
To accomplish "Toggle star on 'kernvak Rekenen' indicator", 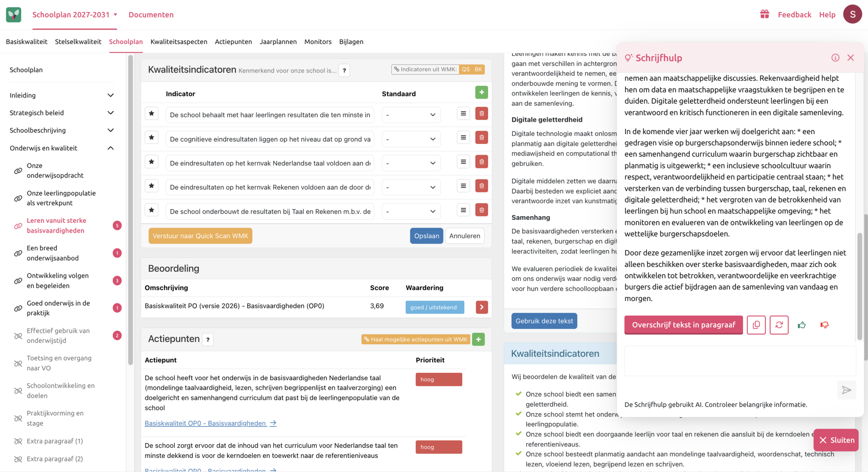I will pos(152,186).
